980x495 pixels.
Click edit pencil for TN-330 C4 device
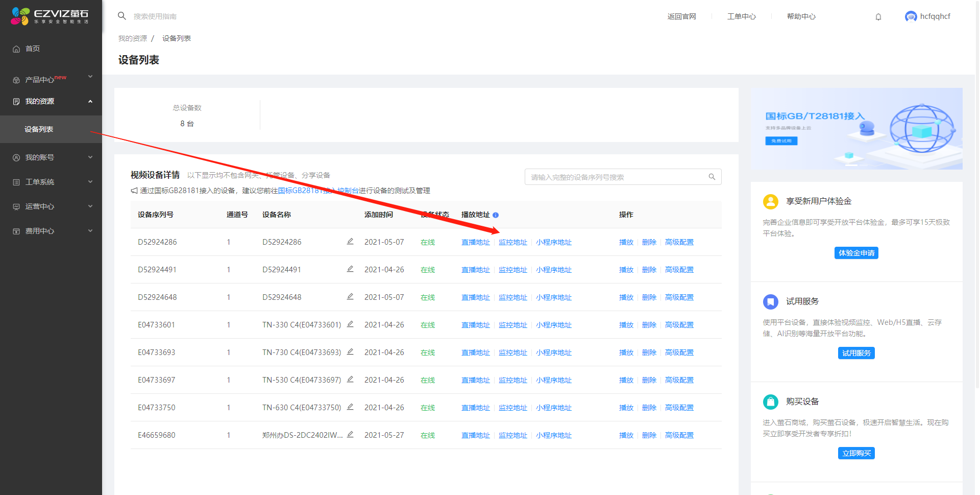click(x=350, y=324)
